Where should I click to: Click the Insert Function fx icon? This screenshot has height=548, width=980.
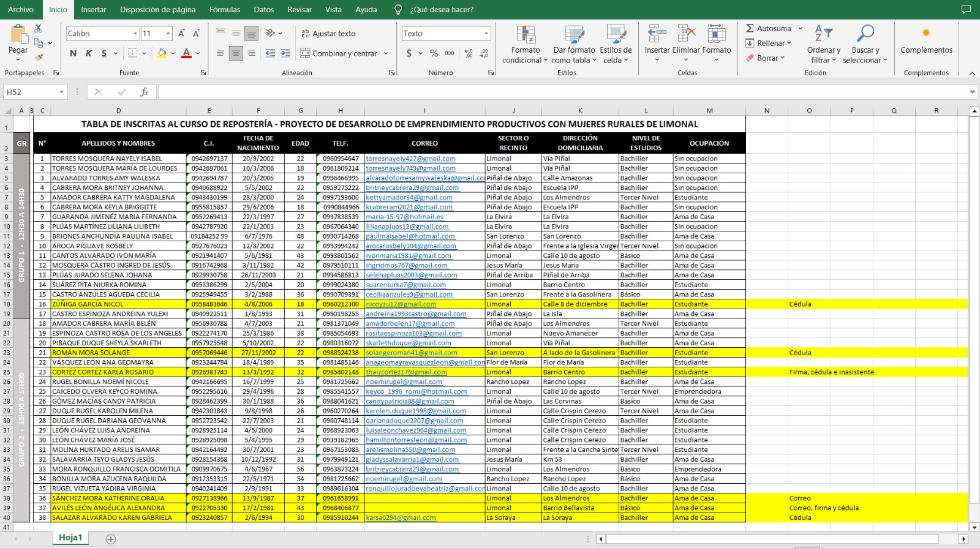click(145, 92)
